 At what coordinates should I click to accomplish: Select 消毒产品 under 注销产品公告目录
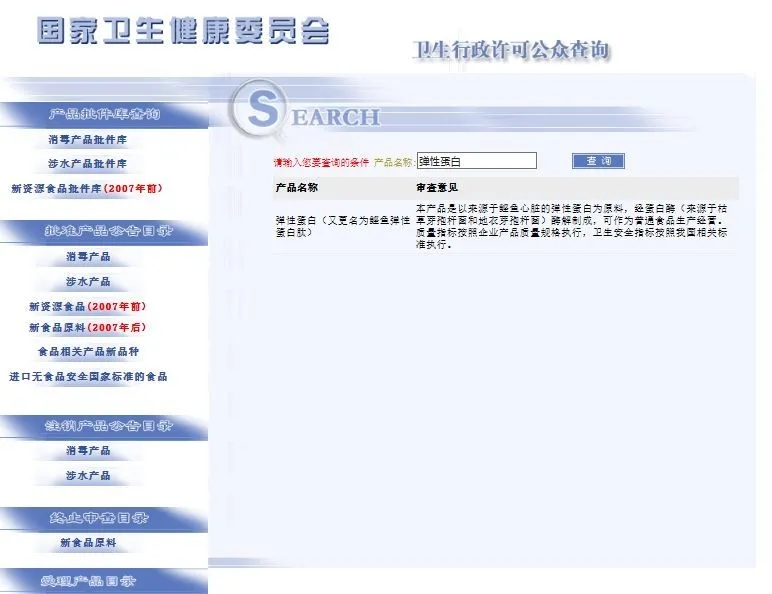click(x=88, y=451)
